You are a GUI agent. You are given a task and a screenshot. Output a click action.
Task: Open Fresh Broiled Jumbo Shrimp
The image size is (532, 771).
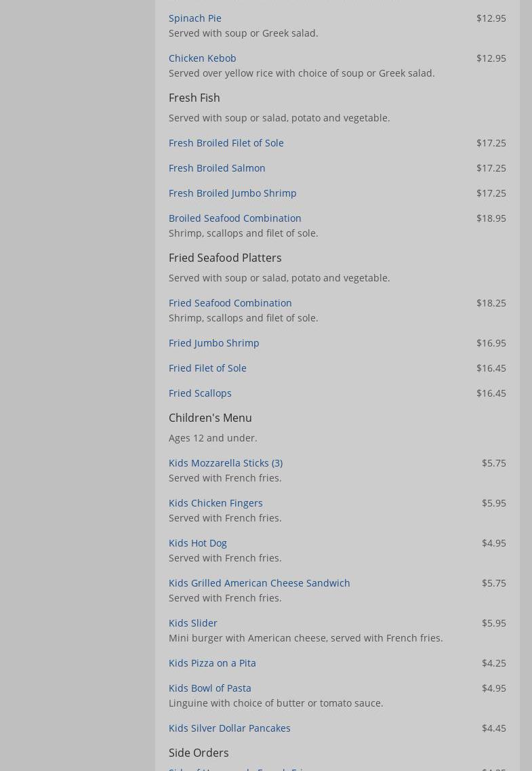tap(232, 193)
